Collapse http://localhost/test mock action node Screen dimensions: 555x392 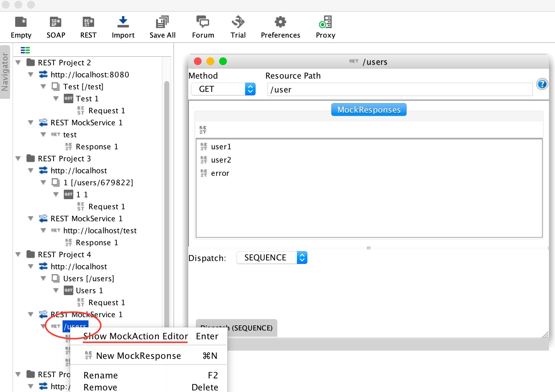point(43,230)
